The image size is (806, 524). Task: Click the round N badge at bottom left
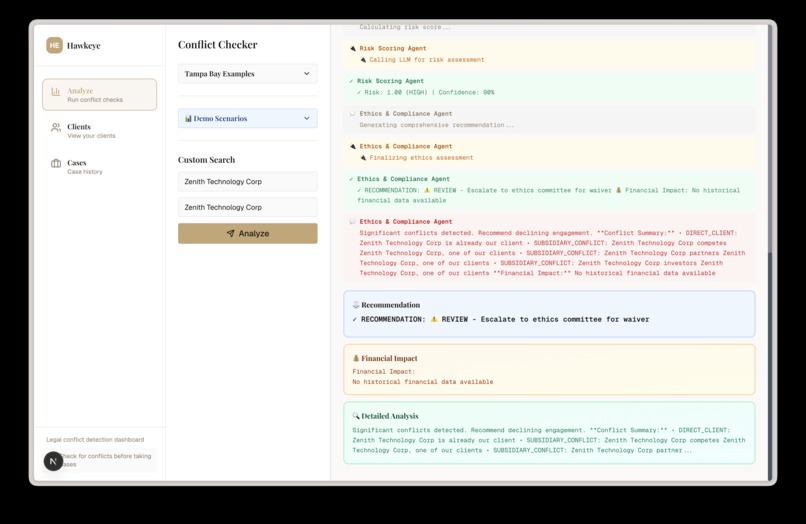pos(53,461)
